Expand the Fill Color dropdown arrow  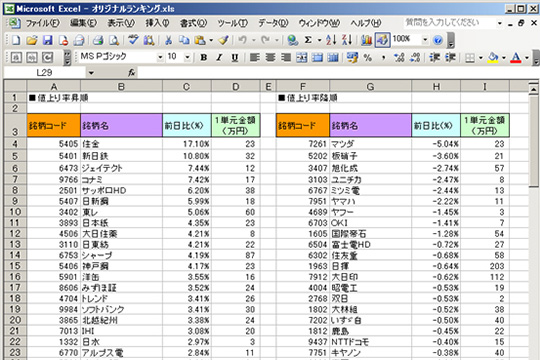click(x=503, y=58)
